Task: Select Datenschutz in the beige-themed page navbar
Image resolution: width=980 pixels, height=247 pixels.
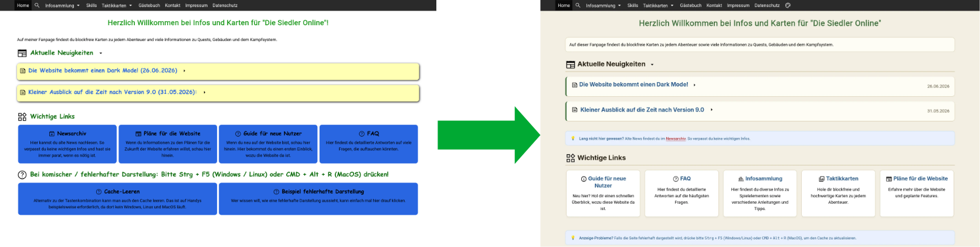Action: pos(767,5)
